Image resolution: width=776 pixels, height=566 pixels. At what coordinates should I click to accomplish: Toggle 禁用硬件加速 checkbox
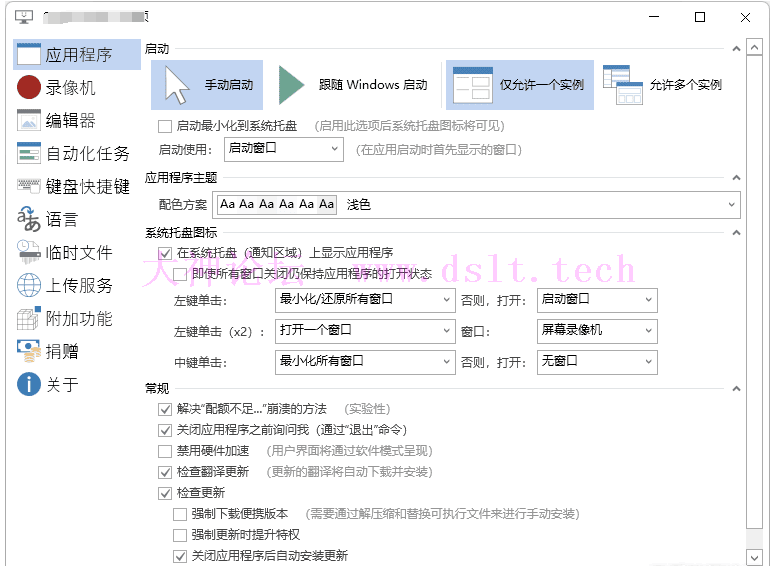point(165,451)
